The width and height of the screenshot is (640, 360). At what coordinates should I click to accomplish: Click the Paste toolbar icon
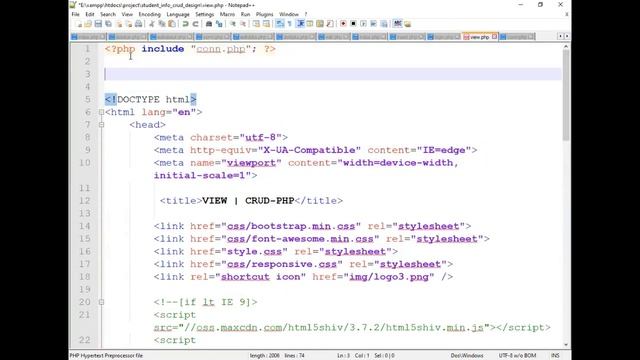click(x=172, y=24)
